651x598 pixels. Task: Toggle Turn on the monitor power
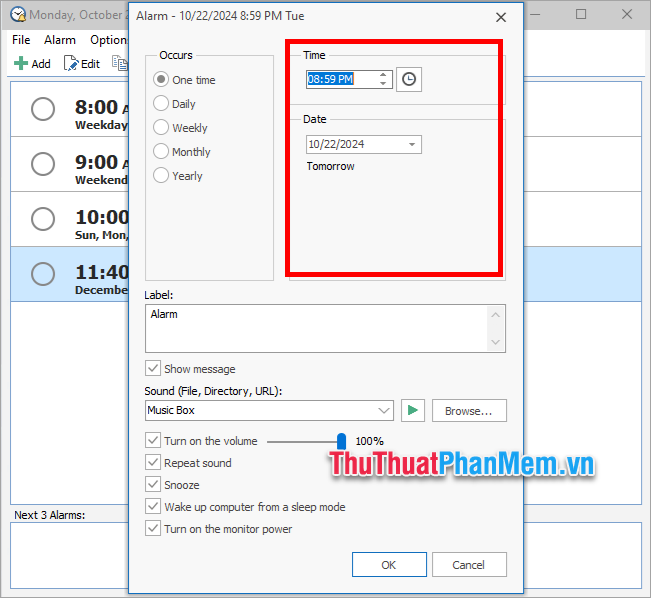[x=153, y=528]
